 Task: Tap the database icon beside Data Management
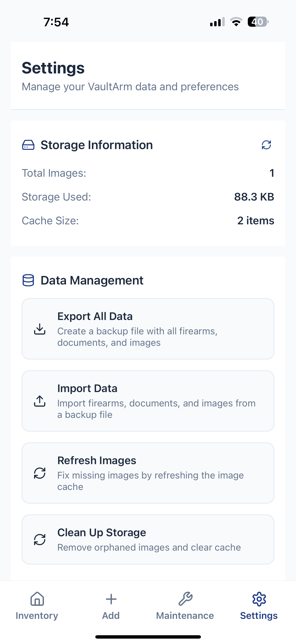click(x=28, y=280)
